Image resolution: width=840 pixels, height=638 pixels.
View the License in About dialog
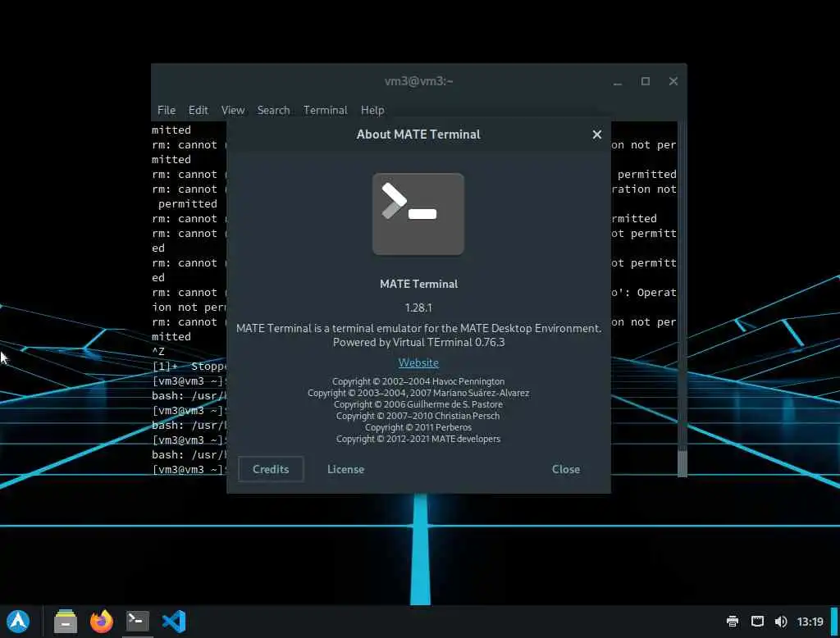pyautogui.click(x=345, y=469)
